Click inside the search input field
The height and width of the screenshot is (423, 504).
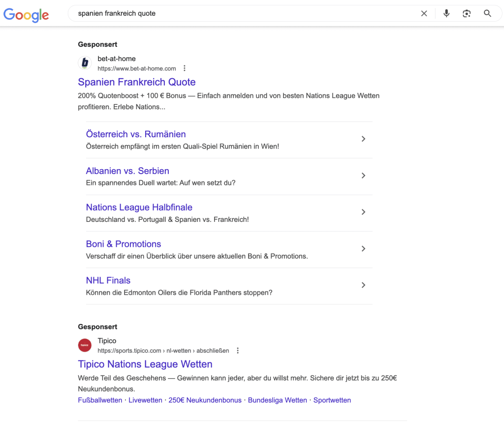tap(197, 13)
